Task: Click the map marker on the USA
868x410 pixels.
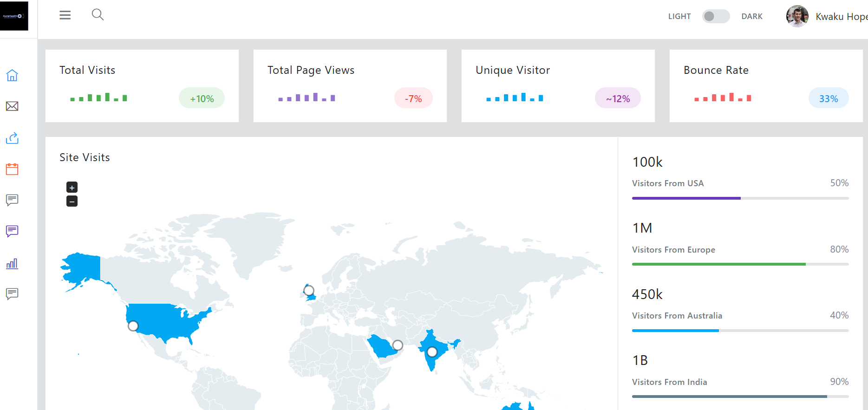Action: tap(133, 326)
